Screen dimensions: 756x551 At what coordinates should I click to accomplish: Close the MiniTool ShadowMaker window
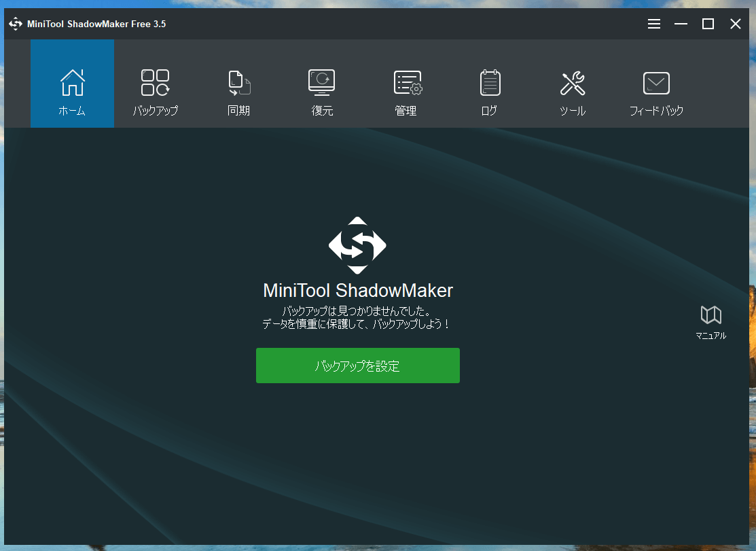[x=735, y=24]
